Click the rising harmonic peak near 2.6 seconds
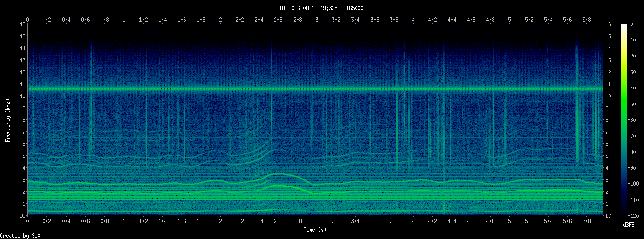Viewport: 644px width, 239px height. click(276, 174)
